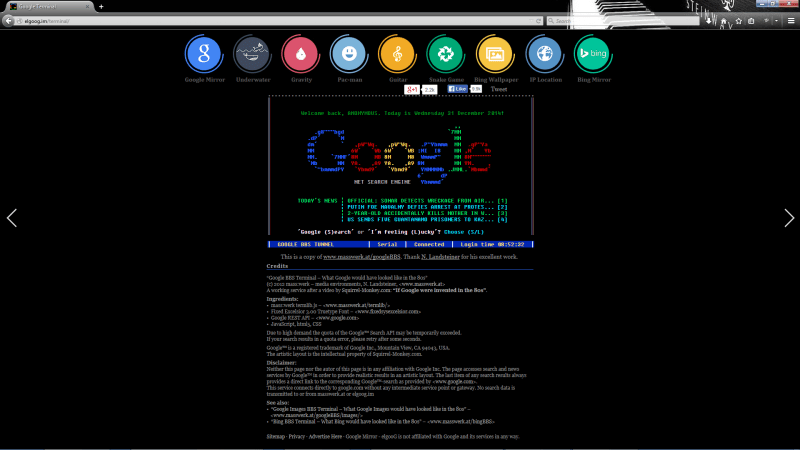
Task: Click the Welcome back ANONYMOUS greeting line
Action: [402, 113]
